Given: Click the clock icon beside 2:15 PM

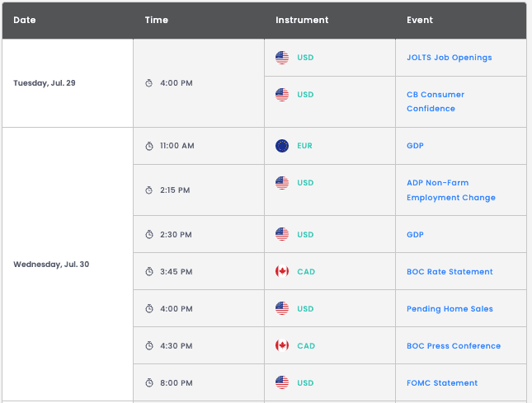Looking at the screenshot, I should tap(149, 190).
